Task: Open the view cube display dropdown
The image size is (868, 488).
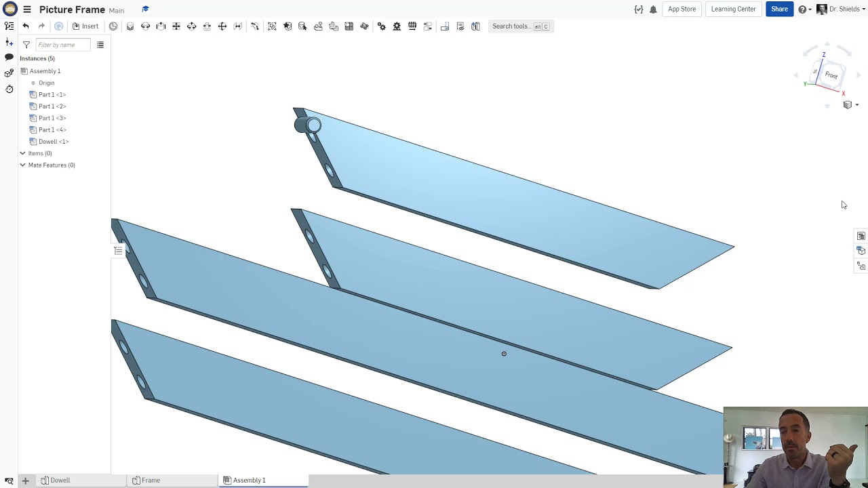Action: 850,105
